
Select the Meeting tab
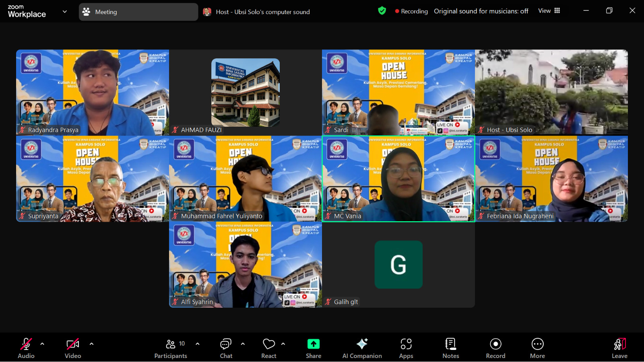[138, 12]
